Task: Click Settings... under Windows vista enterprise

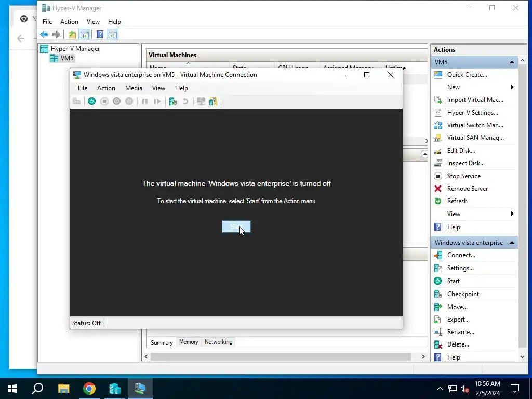Action: tap(460, 268)
